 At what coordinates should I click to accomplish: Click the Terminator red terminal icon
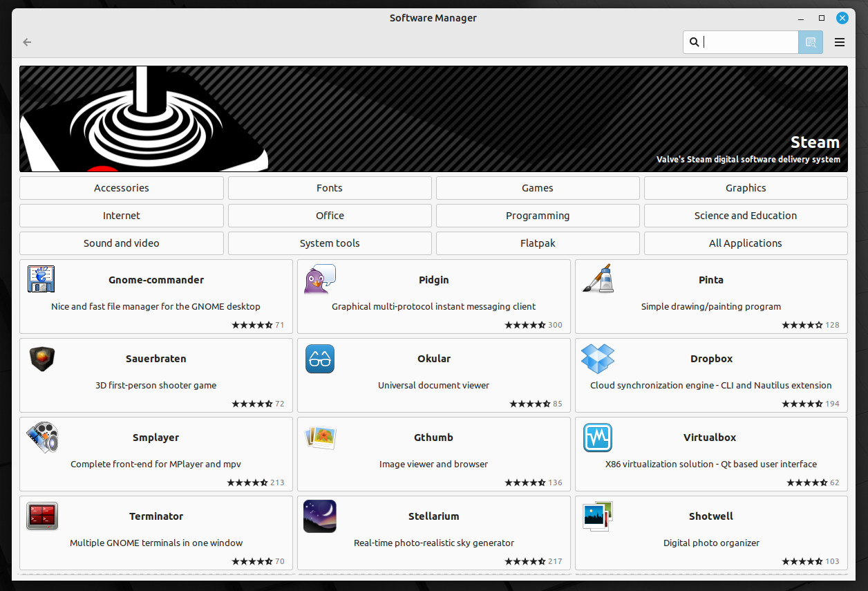tap(42, 516)
